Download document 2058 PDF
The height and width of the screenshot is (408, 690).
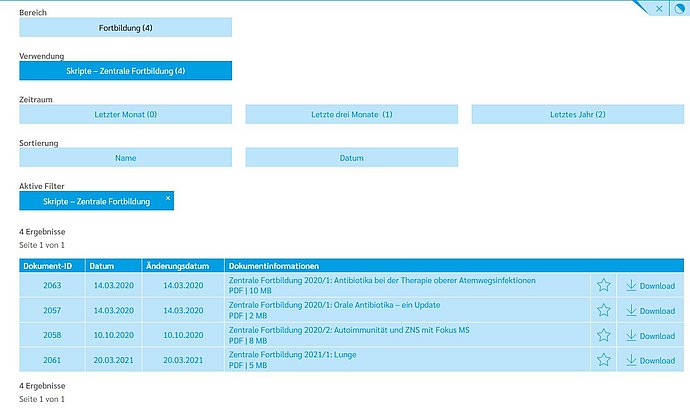click(x=650, y=336)
